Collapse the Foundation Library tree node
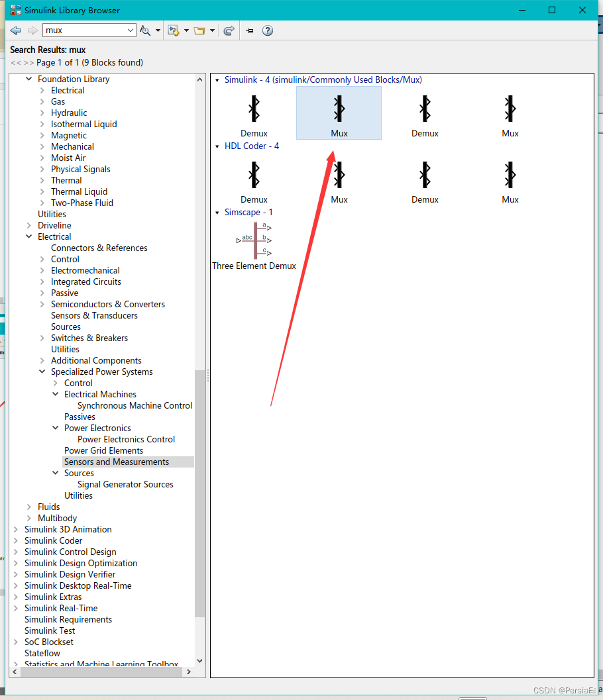This screenshot has width=603, height=700. (29, 79)
